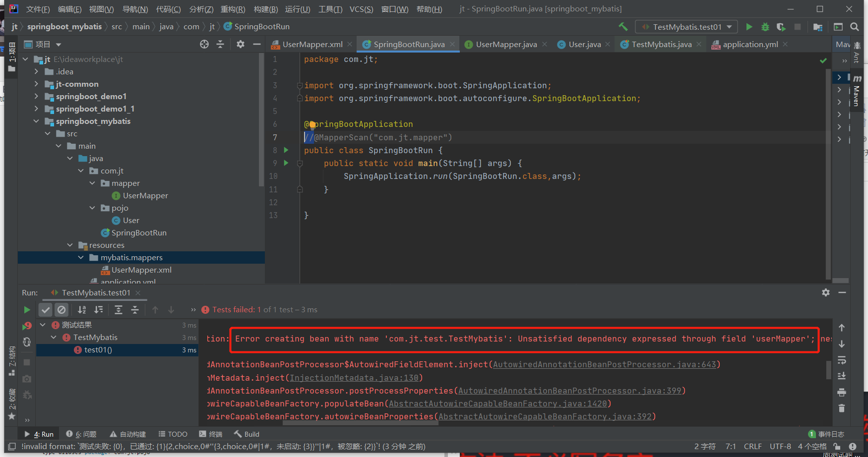Toggle show ignored tests button
The image size is (868, 457).
tap(62, 310)
